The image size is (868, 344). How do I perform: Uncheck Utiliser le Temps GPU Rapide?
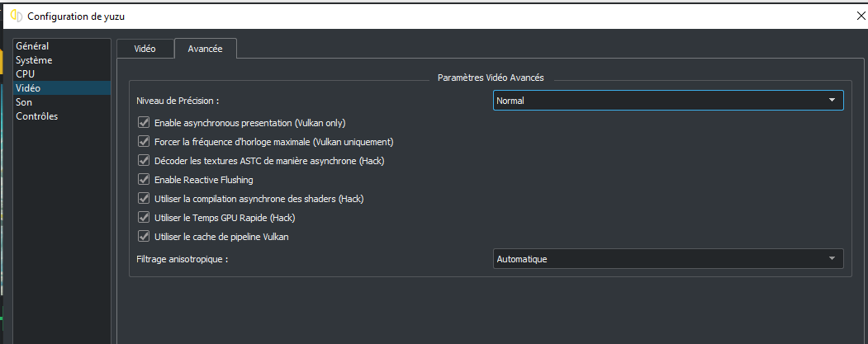(x=144, y=218)
